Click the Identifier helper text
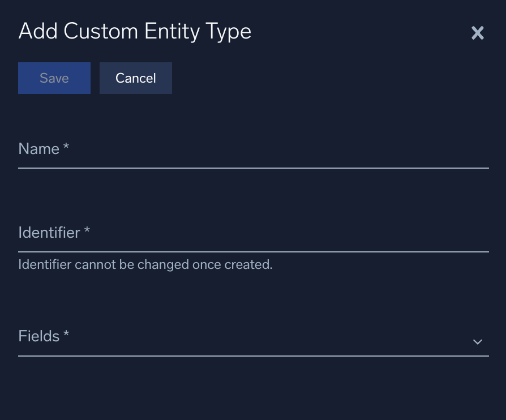 click(145, 264)
